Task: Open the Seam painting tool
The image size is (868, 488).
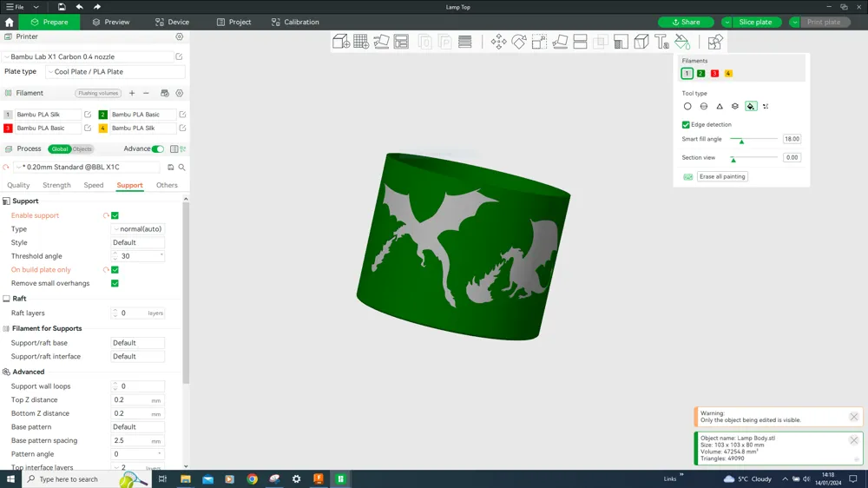Action: (x=641, y=42)
